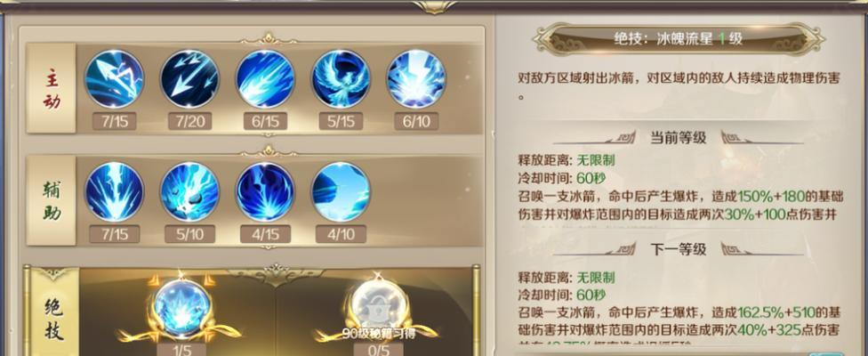The height and width of the screenshot is (356, 868).
Task: Click the 绝技：冰魄流星 1级 title banner
Action: [x=679, y=38]
